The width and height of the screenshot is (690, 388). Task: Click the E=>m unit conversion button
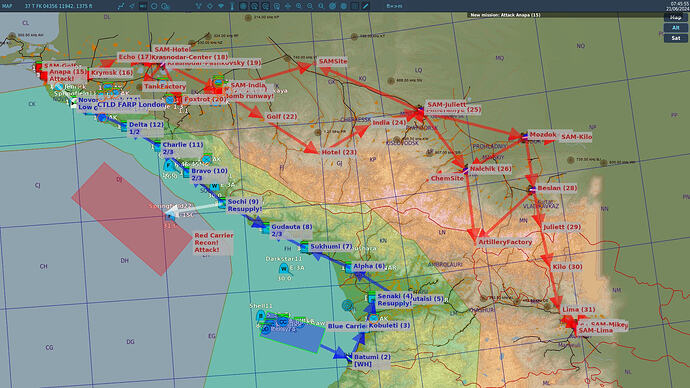pyautogui.click(x=394, y=6)
